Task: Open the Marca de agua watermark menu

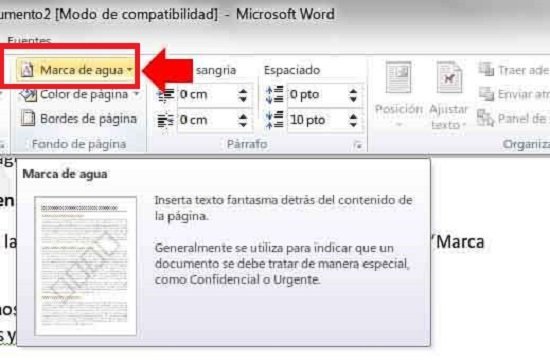Action: pos(75,70)
